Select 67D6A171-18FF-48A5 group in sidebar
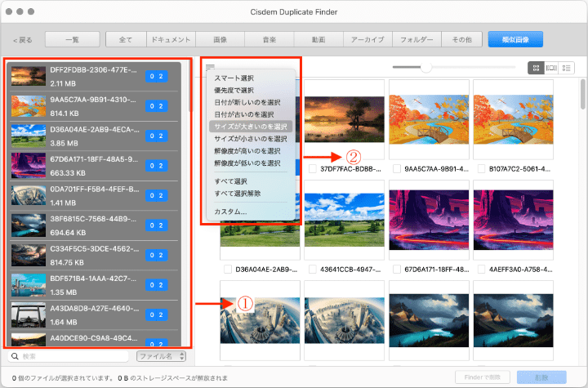This screenshot has height=388, width=588. coord(94,166)
